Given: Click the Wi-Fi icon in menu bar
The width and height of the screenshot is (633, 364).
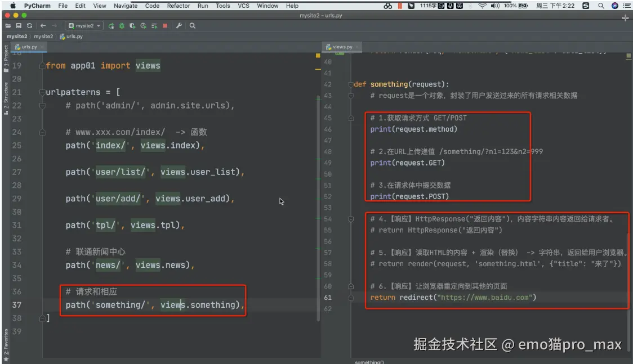Looking at the screenshot, I should tap(482, 6).
